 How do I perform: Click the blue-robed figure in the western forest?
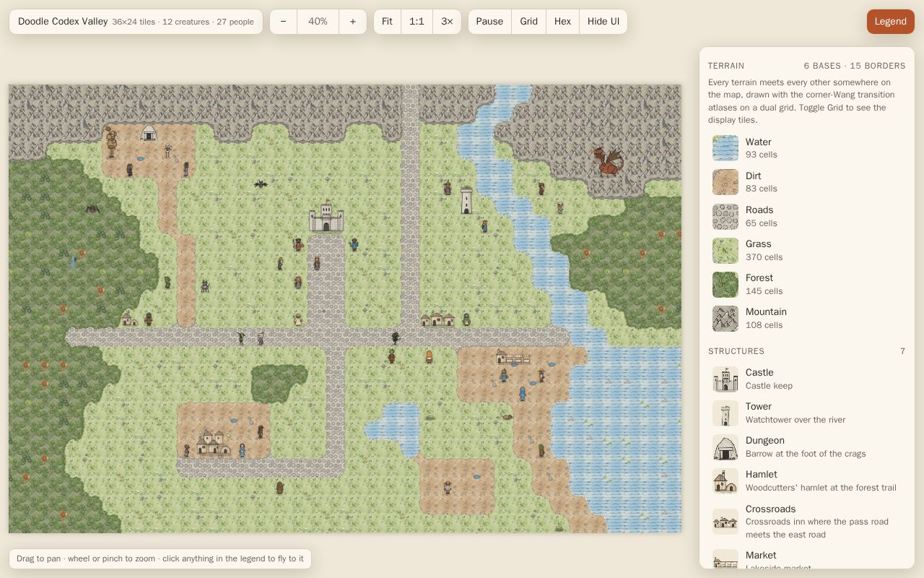tap(74, 260)
